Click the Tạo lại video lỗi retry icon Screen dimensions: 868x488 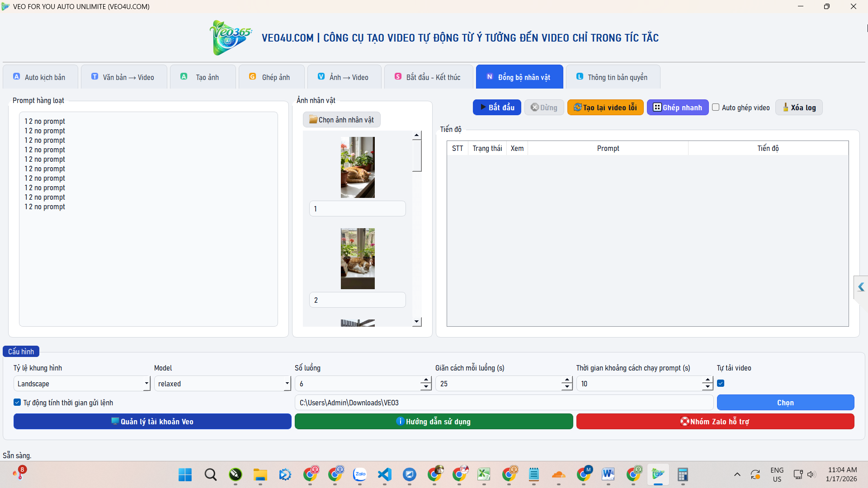click(x=578, y=107)
